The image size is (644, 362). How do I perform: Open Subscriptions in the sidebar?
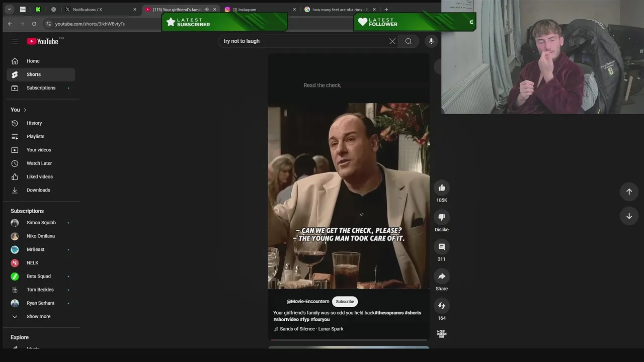click(x=41, y=88)
